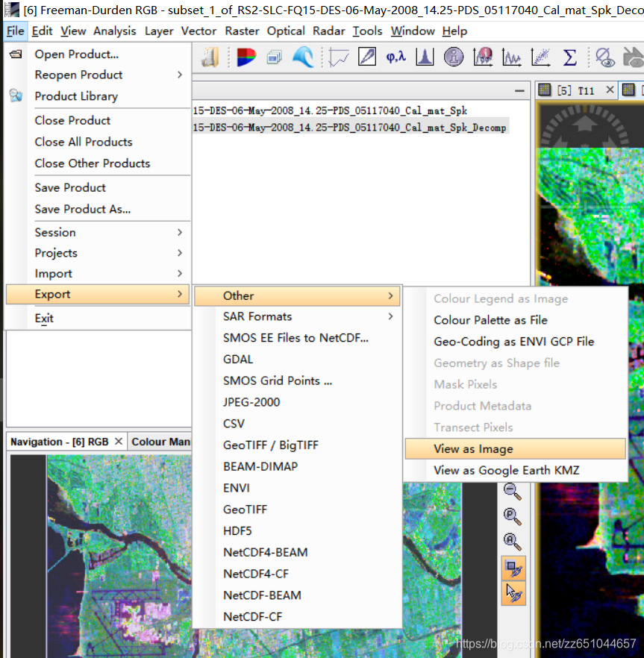Click the SNAP application icon in title bar

[11, 10]
